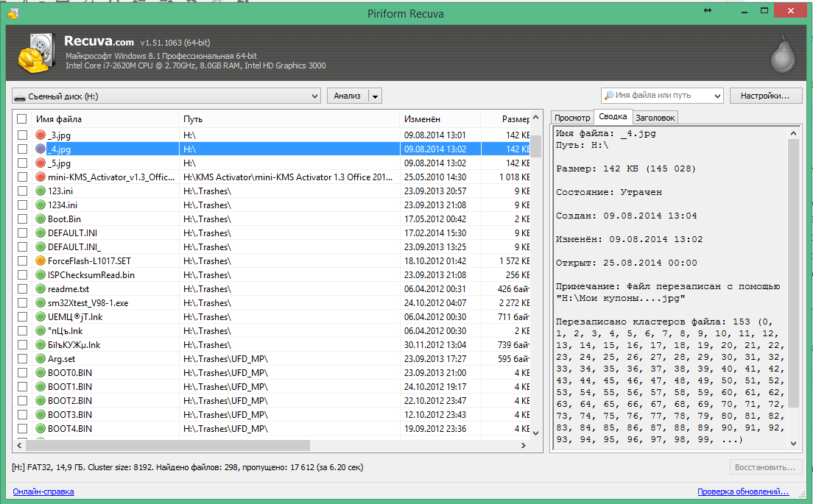813x504 pixels.
Task: Open the drive selector showing Съемный диск (H:)
Action: click(x=166, y=96)
